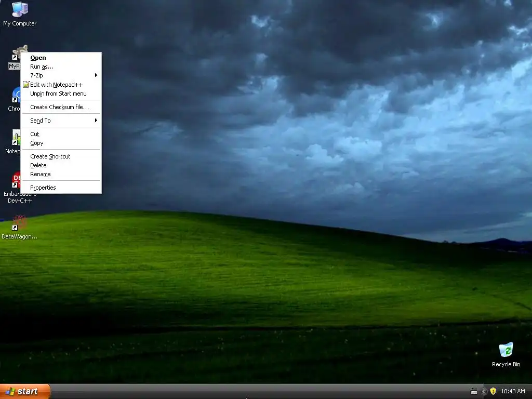Image resolution: width=532 pixels, height=399 pixels.
Task: Expand the Send To submenu
Action: [x=61, y=121]
